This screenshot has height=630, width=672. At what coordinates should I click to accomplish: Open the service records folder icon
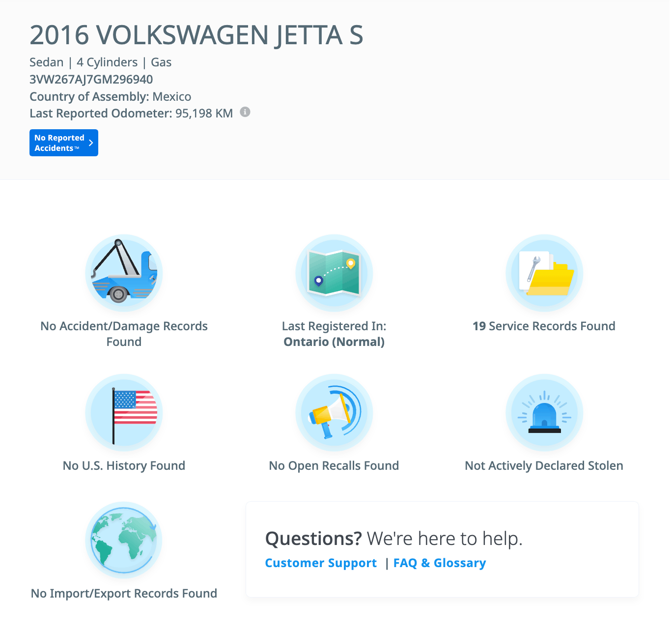(x=544, y=273)
